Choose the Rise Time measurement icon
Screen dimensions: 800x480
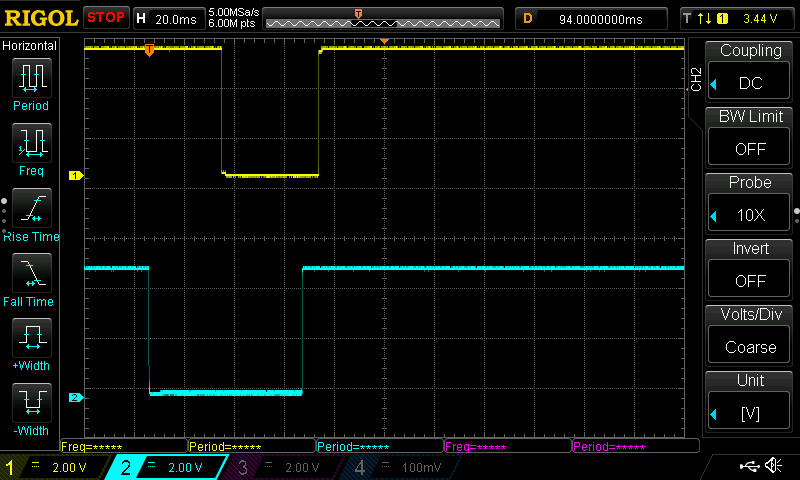click(x=31, y=209)
